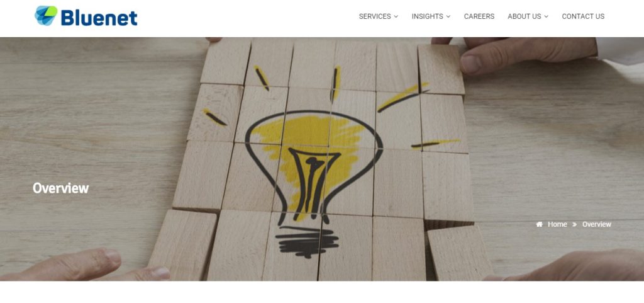
Task: Click the fingers holding the top-right wooden block
Action: pyautogui.click(x=513, y=54)
